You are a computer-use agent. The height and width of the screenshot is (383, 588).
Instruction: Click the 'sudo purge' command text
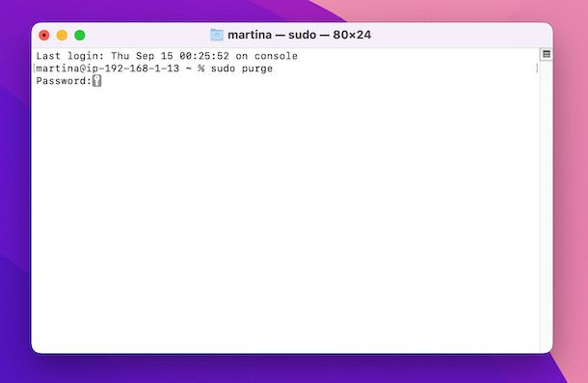(242, 68)
